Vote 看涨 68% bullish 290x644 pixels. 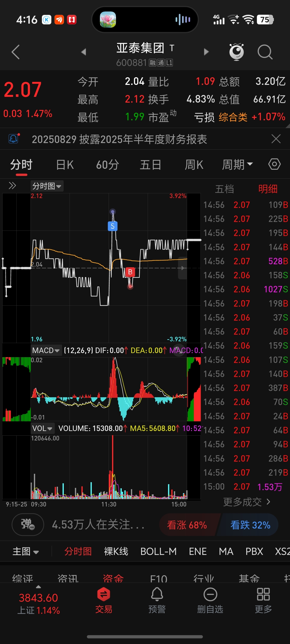[x=189, y=524]
